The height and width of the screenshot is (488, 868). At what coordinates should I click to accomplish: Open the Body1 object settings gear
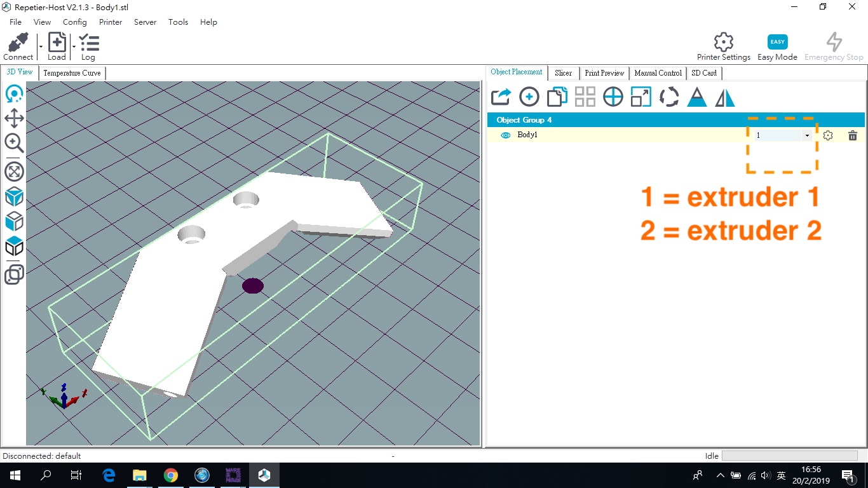828,135
